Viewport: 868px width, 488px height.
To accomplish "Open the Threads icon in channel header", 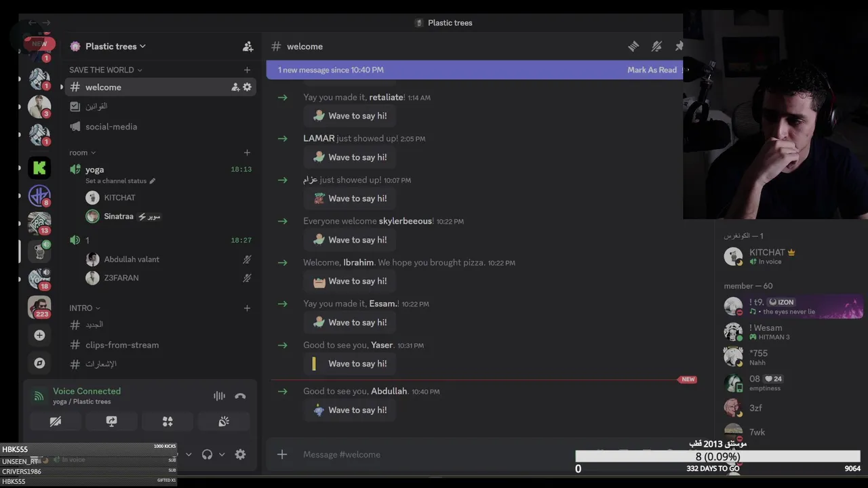I will [x=633, y=46].
